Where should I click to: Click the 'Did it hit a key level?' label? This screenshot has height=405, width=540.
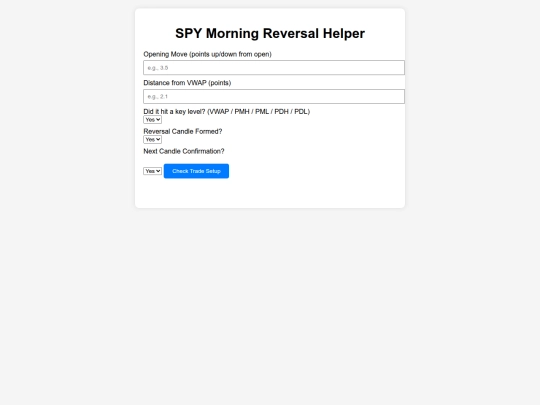pos(227,112)
